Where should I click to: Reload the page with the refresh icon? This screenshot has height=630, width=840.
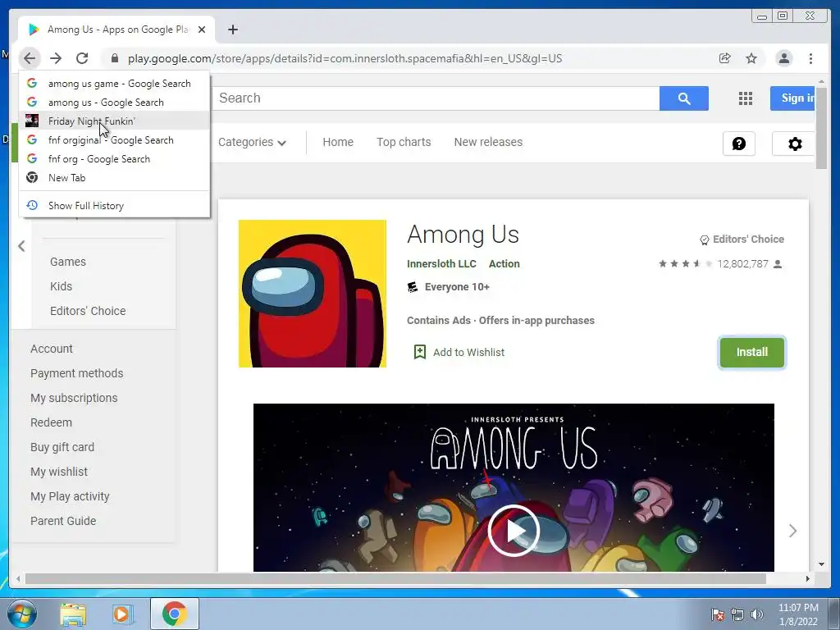(x=82, y=58)
